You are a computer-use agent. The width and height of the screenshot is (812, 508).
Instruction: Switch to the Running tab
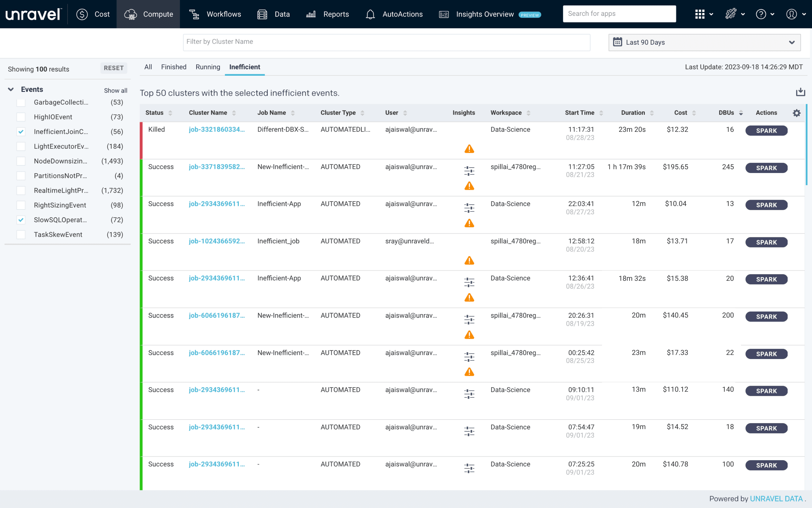207,67
